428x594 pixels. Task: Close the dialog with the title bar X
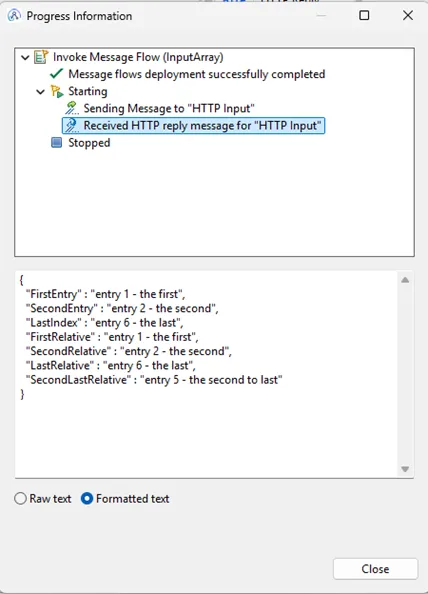(408, 15)
